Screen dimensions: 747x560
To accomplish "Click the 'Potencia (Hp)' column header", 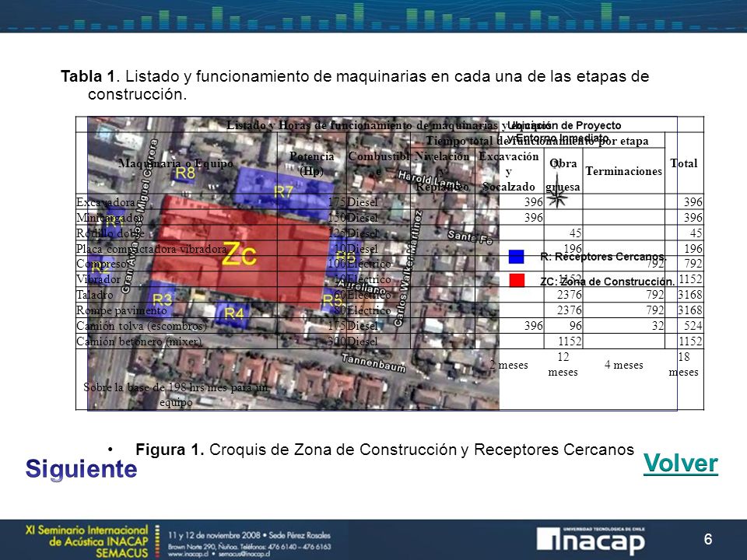I will (x=312, y=163).
